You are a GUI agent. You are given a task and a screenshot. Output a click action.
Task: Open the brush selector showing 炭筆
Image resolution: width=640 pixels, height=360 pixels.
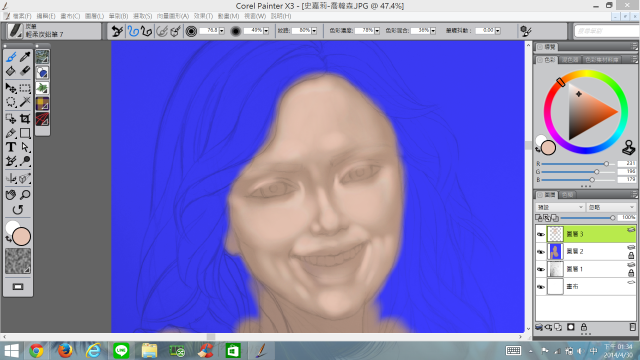tap(53, 31)
